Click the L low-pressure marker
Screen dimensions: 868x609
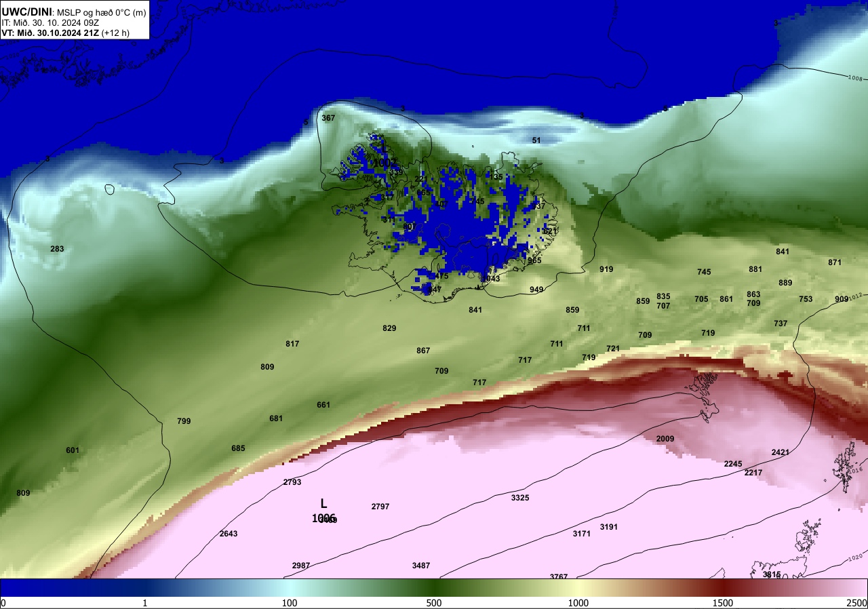coord(324,504)
